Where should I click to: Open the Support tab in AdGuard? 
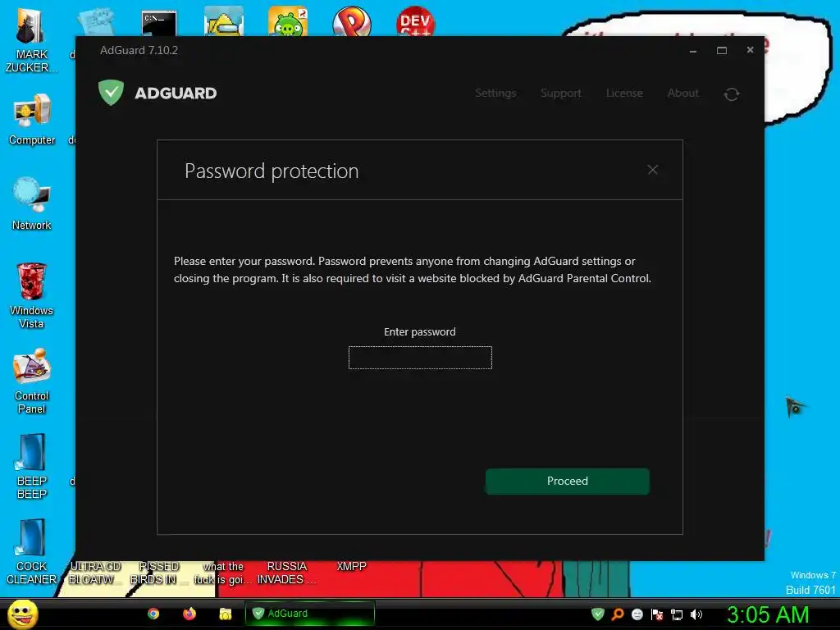(561, 93)
